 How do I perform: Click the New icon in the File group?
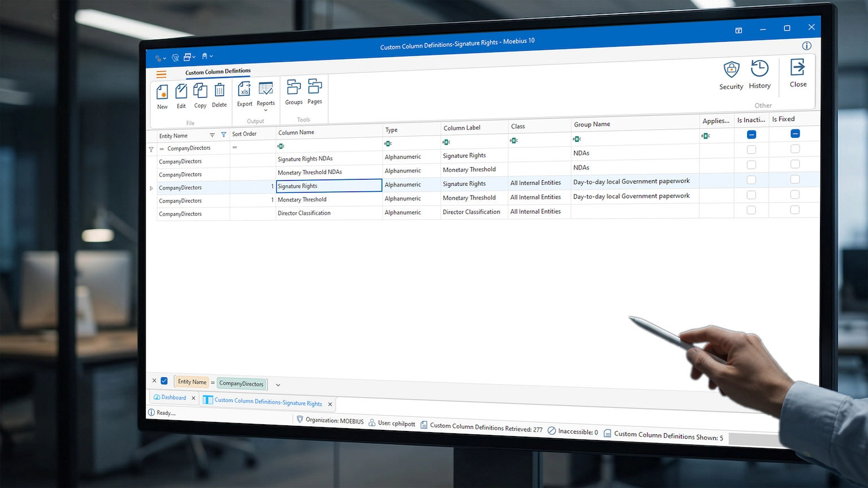tap(162, 93)
